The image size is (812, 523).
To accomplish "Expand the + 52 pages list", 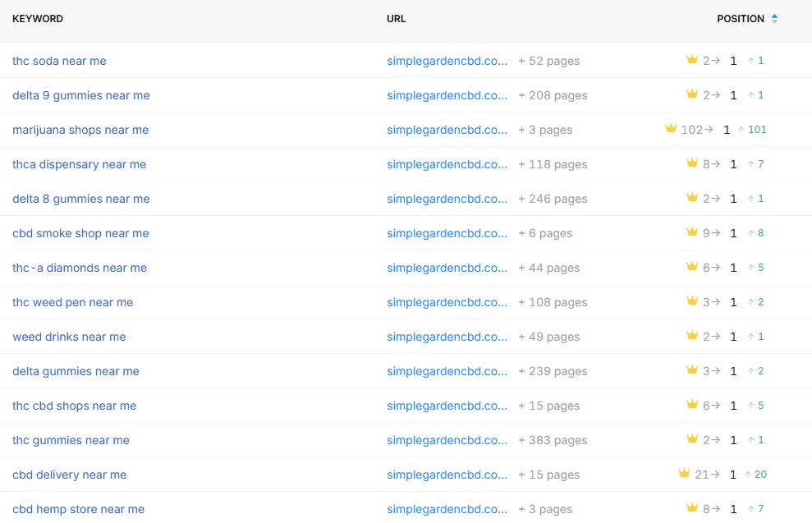I will (549, 61).
